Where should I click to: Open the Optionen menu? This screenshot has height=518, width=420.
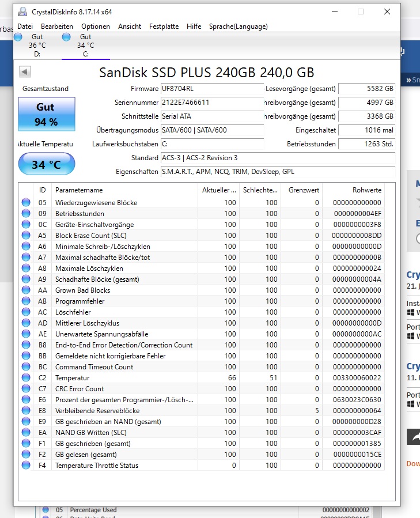coord(96,27)
